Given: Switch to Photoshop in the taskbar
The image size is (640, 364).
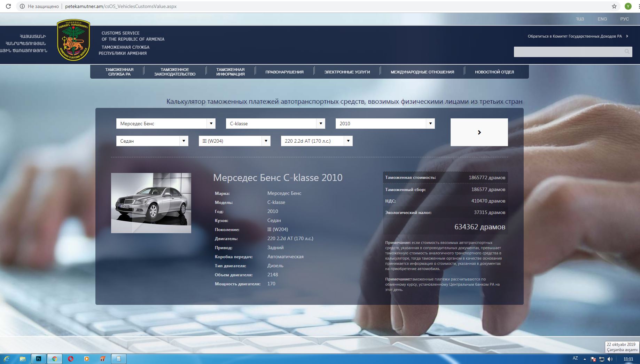Looking at the screenshot, I should pyautogui.click(x=39, y=359).
